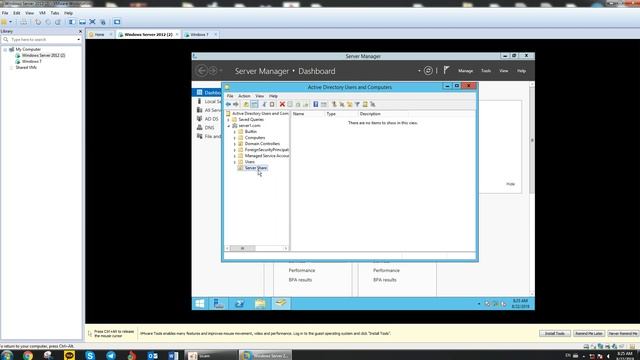The image size is (640, 360).
Task: Open the guest Windows Start button
Action: pos(200,304)
